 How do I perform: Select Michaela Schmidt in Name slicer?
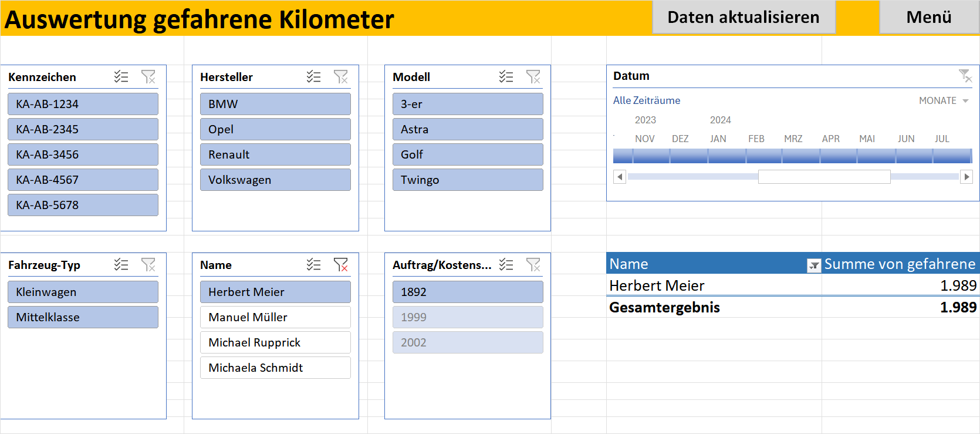pos(275,368)
